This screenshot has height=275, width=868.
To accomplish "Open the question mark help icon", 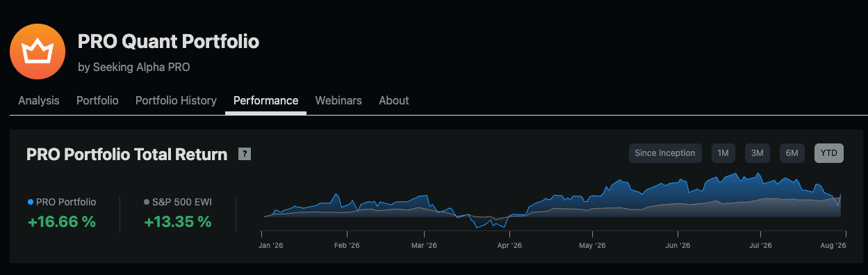I will (245, 155).
